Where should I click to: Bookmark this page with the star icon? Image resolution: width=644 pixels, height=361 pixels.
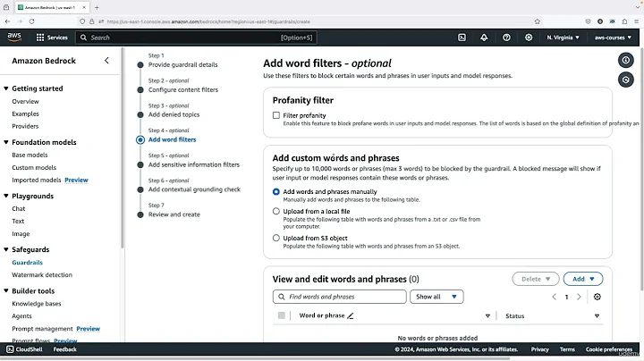538,21
